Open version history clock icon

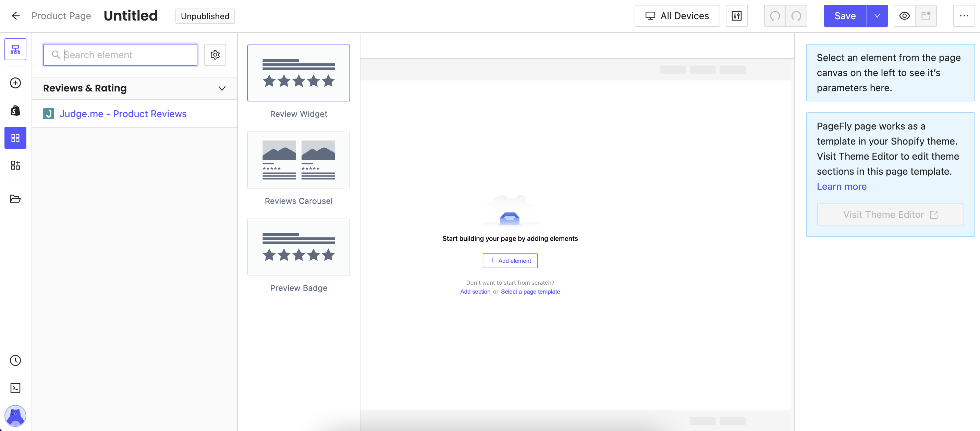click(15, 360)
